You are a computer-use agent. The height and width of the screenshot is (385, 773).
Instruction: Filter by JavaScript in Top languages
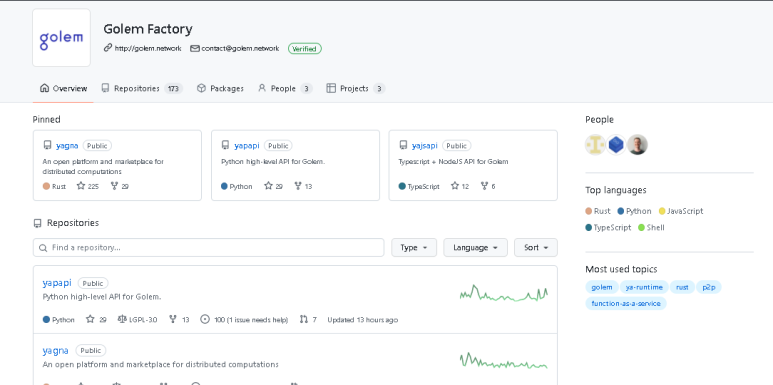coord(681,211)
